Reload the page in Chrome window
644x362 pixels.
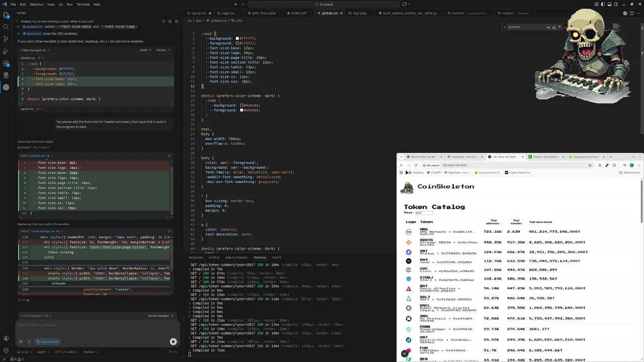(416, 165)
